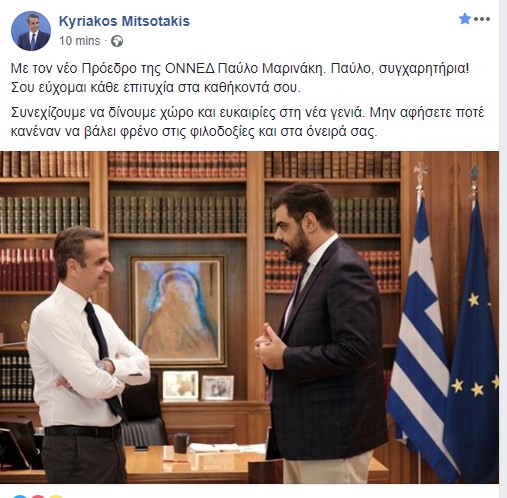Click the paragraph starting with Συνεχίζουμε
Screen dimensions: 507x498
pos(247,122)
